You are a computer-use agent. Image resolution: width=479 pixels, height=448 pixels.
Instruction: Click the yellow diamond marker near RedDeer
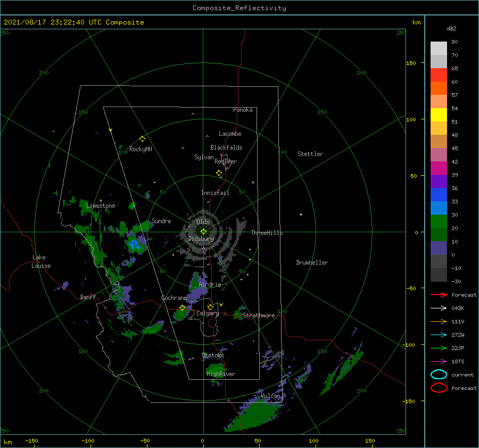(219, 173)
